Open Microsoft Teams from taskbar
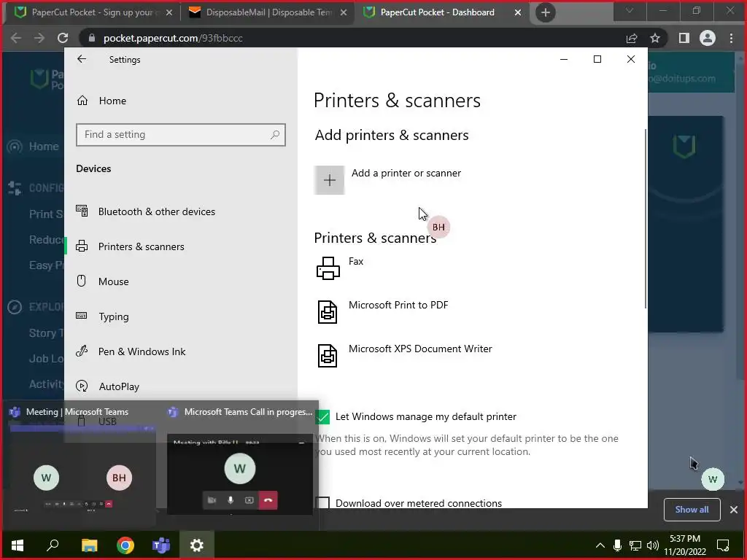The width and height of the screenshot is (747, 560). (161, 545)
